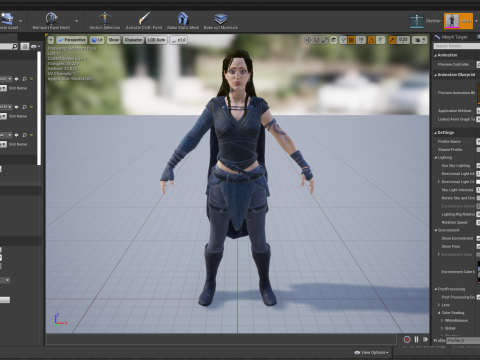The image size is (480, 360).
Task: Toggle the Use Sky Lighting checkbox
Action: click(478, 166)
